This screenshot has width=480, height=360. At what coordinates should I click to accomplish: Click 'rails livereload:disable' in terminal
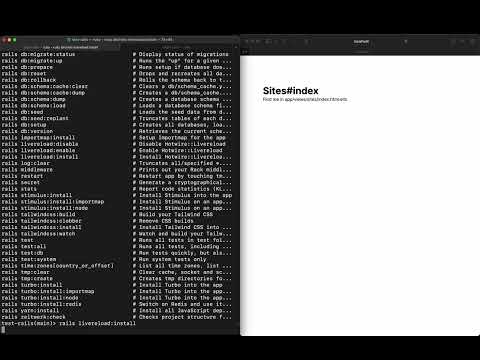coord(40,144)
